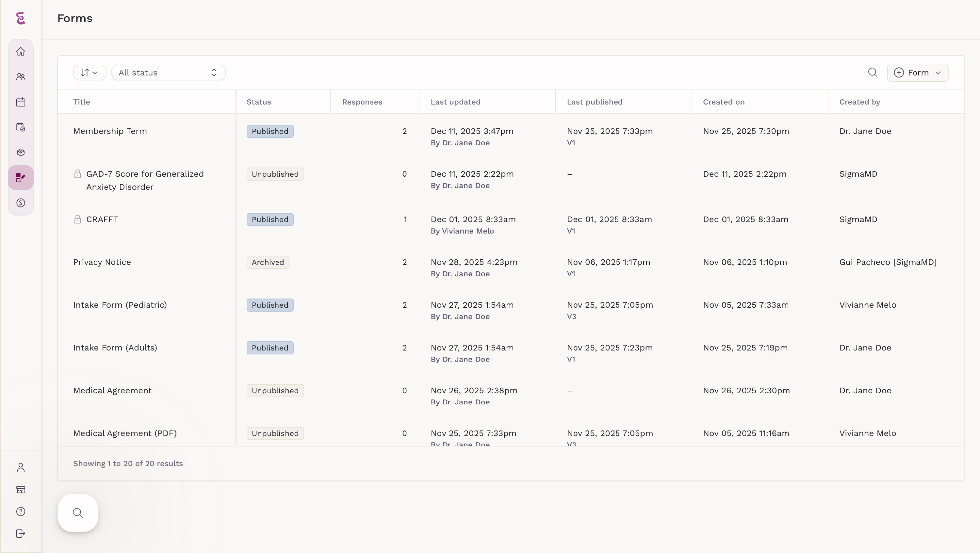Open the help question mark icon
Viewport: 980px width, 553px height.
coord(21,512)
